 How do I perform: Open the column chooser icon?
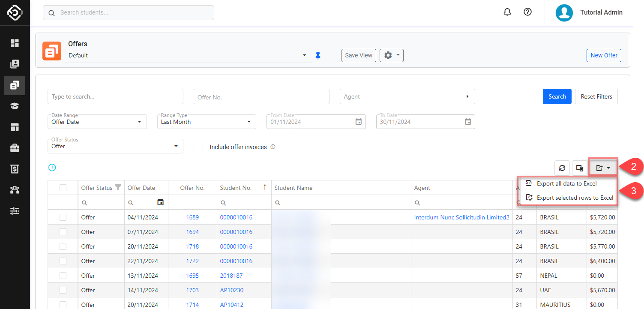coord(580,168)
